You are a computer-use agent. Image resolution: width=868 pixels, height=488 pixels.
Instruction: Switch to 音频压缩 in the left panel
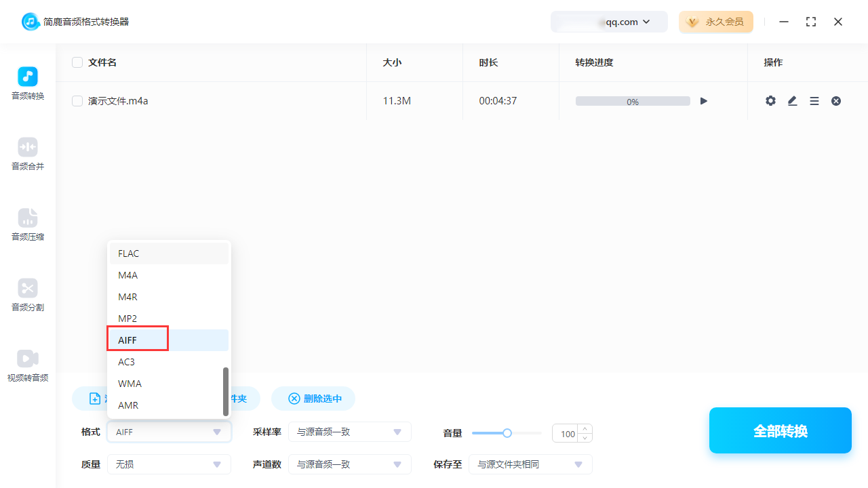pos(27,224)
